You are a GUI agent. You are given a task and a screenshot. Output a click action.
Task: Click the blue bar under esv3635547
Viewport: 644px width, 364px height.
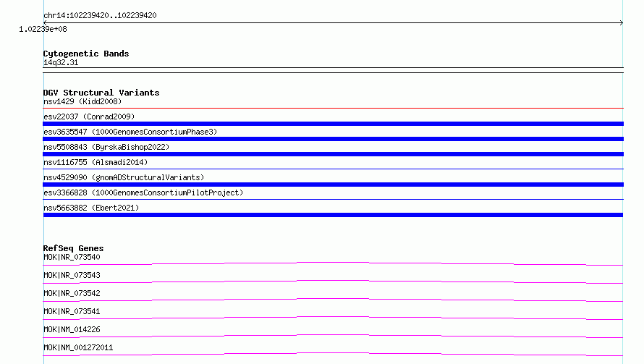pyautogui.click(x=333, y=139)
